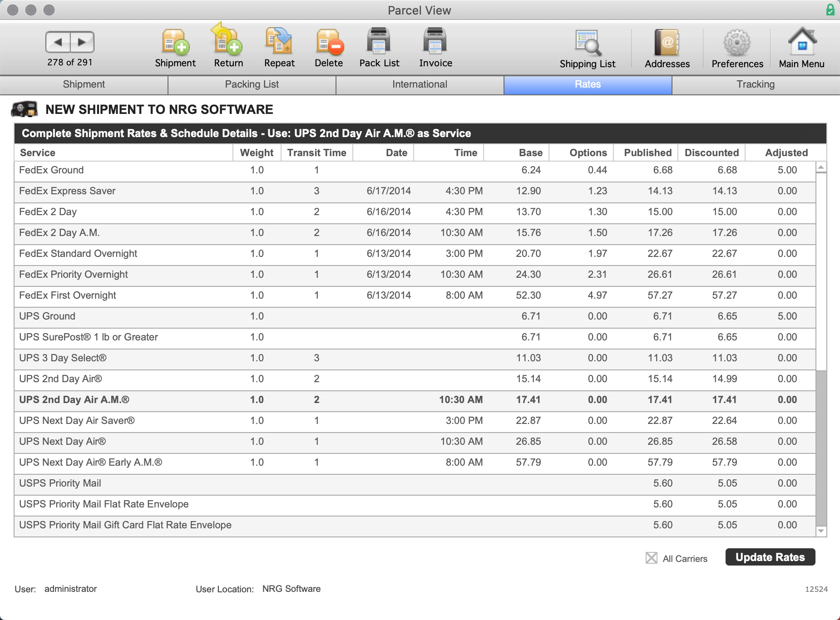Select UPS 3 Day Select service

tap(415, 359)
